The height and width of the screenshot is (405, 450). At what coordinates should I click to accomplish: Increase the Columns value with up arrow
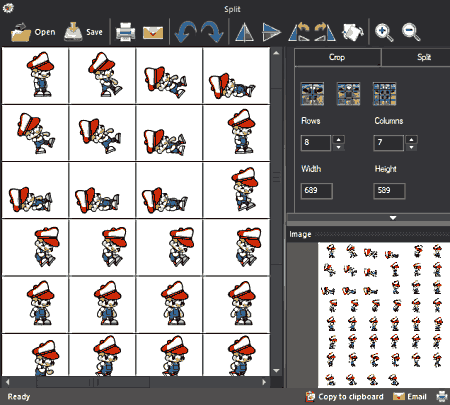pyautogui.click(x=411, y=139)
